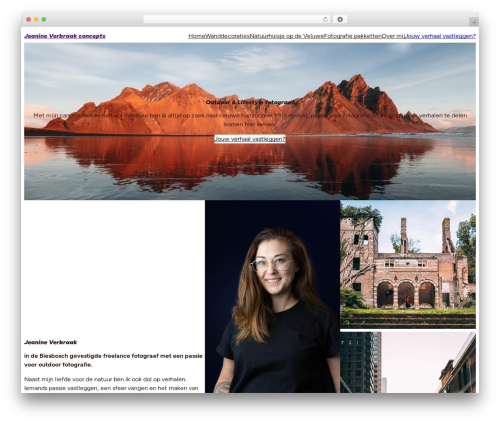Viewport: 500px width, 423px height.
Task: Click the yellow minimize window dot
Action: click(36, 19)
